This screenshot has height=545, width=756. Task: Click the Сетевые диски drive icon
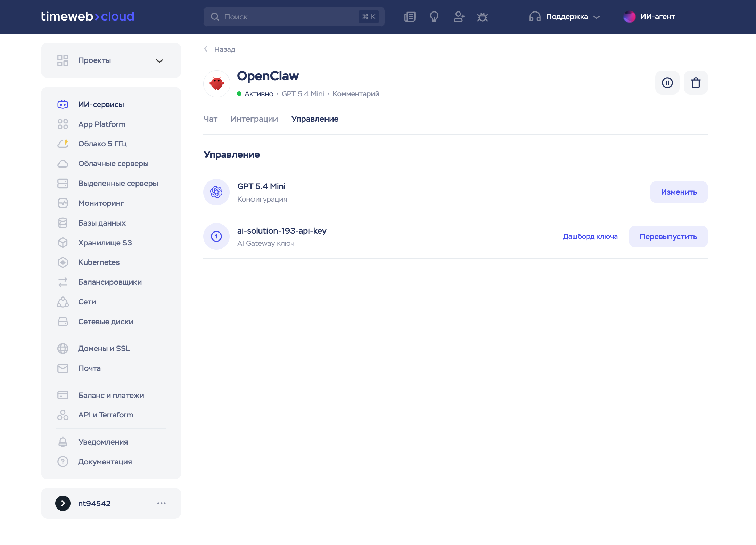(x=63, y=322)
